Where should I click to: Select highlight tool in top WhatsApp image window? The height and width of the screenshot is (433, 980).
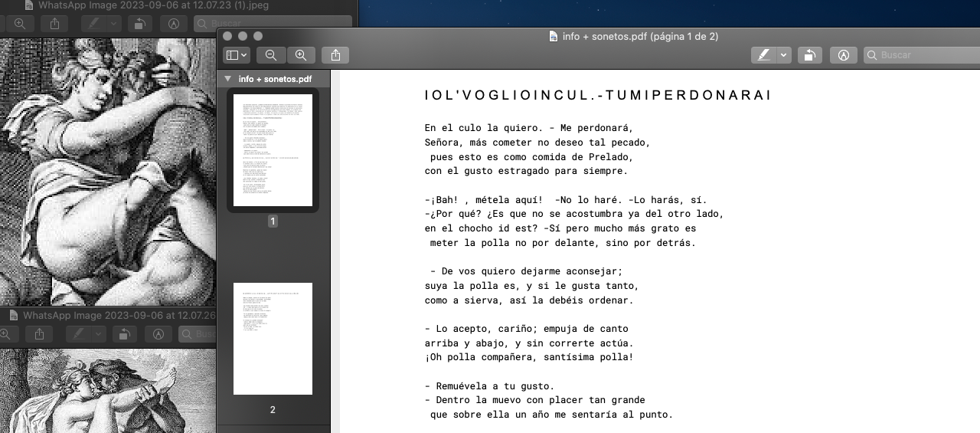[94, 24]
